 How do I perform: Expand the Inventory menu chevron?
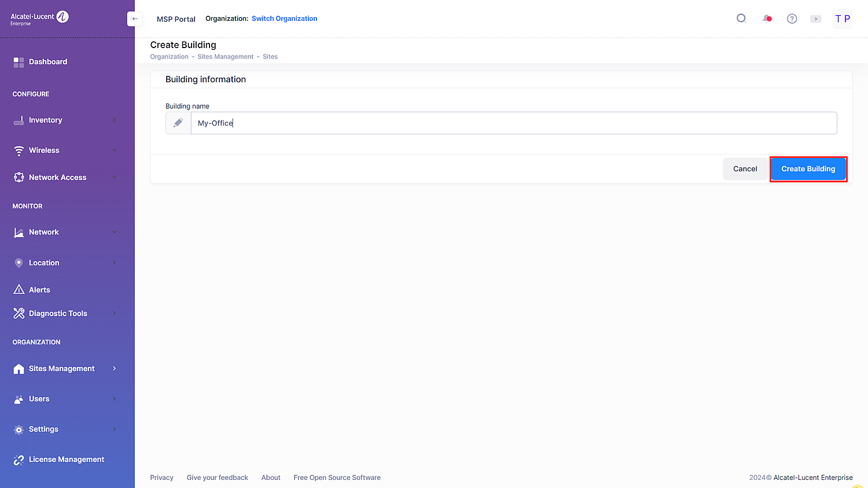[x=115, y=120]
